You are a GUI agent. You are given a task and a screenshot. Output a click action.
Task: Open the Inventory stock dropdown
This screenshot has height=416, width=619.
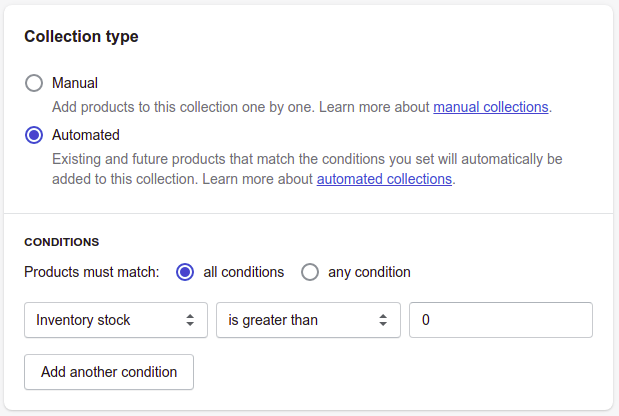(116, 320)
